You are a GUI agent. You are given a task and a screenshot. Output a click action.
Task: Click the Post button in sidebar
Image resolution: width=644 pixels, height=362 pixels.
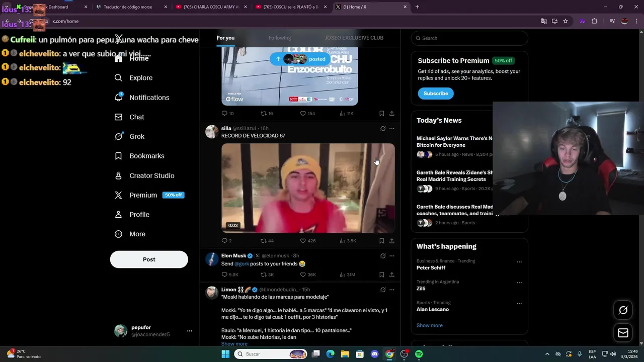149,259
